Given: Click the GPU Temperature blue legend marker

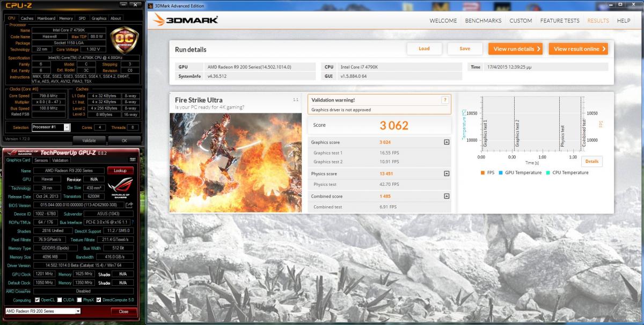Looking at the screenshot, I should 501,172.
